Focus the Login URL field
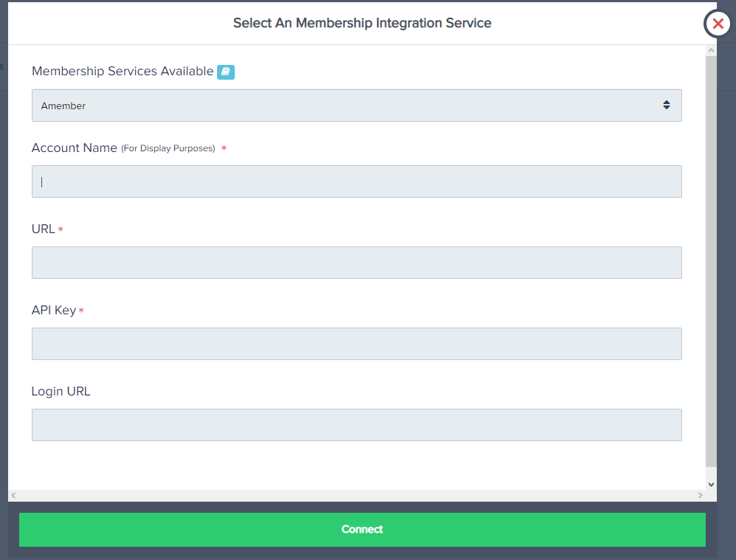The image size is (736, 560). click(356, 425)
